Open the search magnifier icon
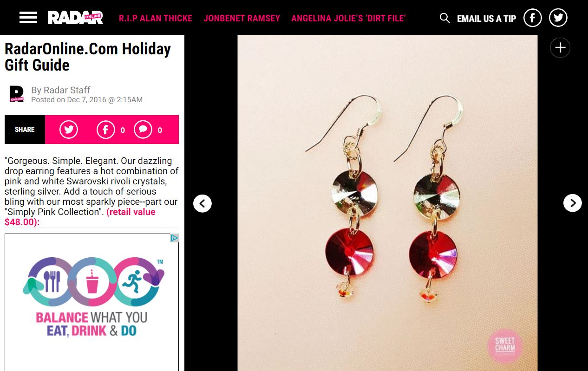The image size is (588, 371). [445, 18]
